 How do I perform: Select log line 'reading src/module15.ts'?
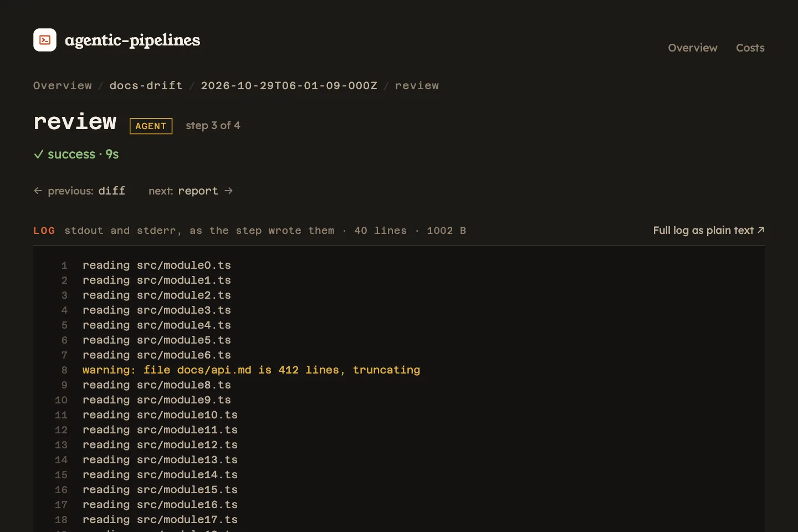pyautogui.click(x=160, y=490)
